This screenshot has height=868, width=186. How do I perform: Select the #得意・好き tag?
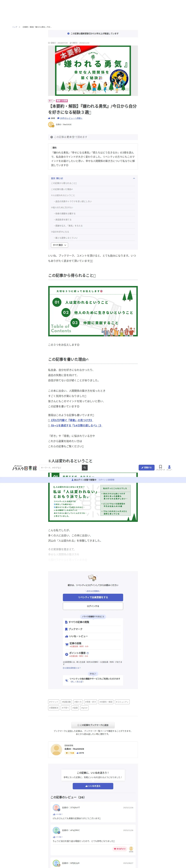coord(91,702)
